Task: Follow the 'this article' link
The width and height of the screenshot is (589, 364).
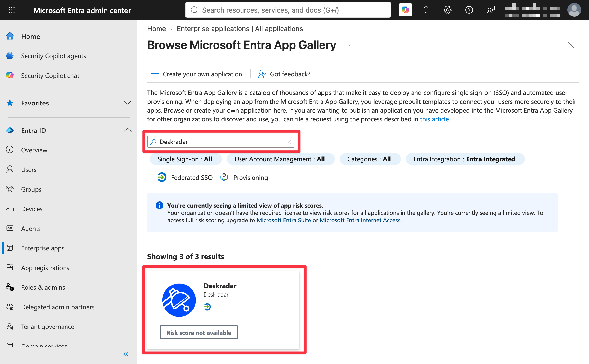Action: click(x=435, y=119)
